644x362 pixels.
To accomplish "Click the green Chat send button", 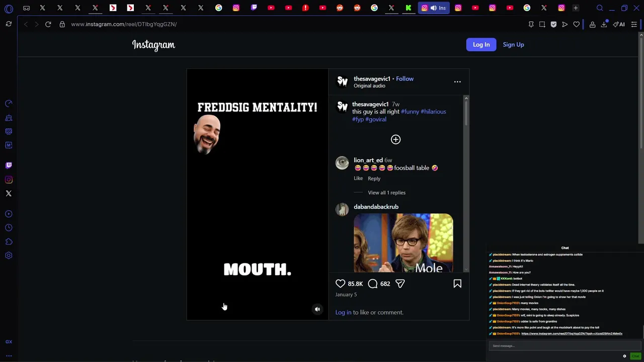I will (x=635, y=356).
